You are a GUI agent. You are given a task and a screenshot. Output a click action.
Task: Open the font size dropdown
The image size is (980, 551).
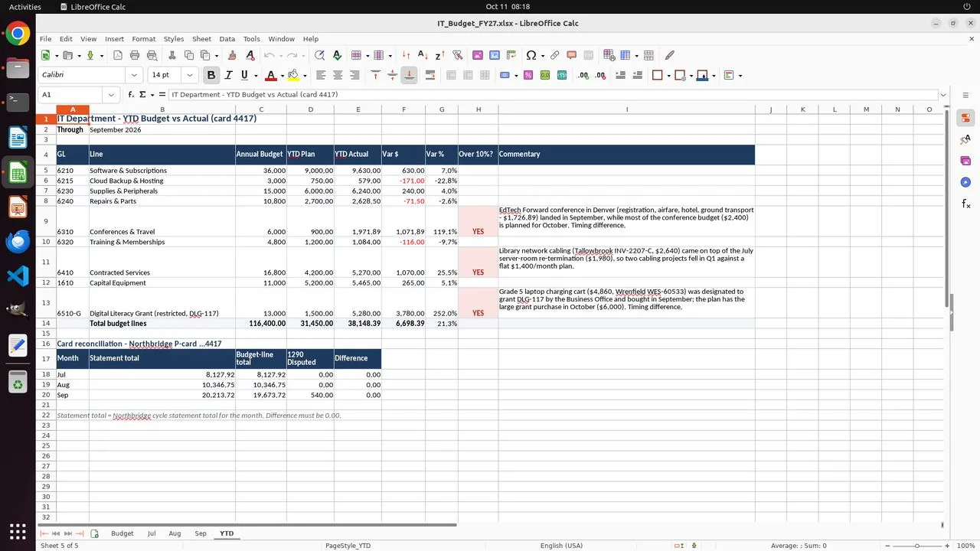coord(190,75)
